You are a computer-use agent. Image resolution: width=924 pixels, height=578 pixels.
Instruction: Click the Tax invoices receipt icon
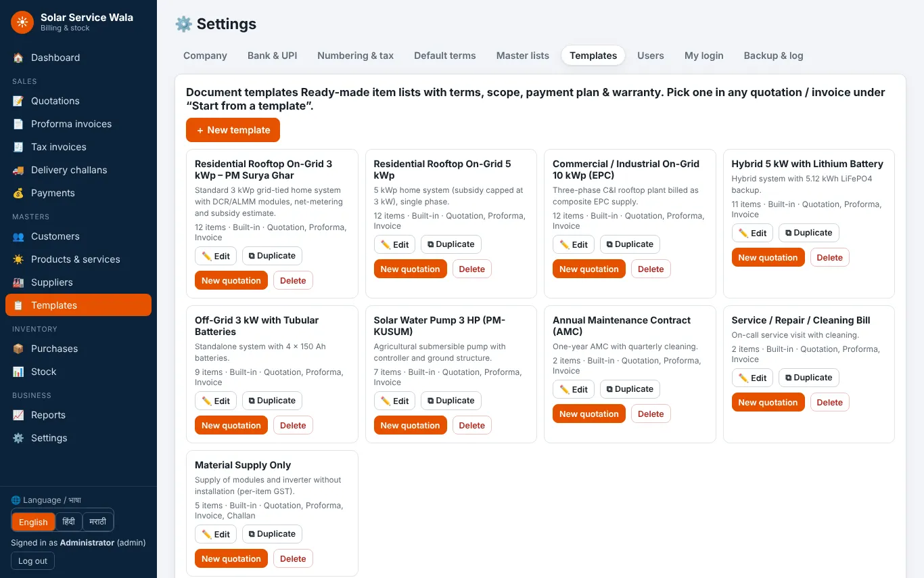click(18, 147)
